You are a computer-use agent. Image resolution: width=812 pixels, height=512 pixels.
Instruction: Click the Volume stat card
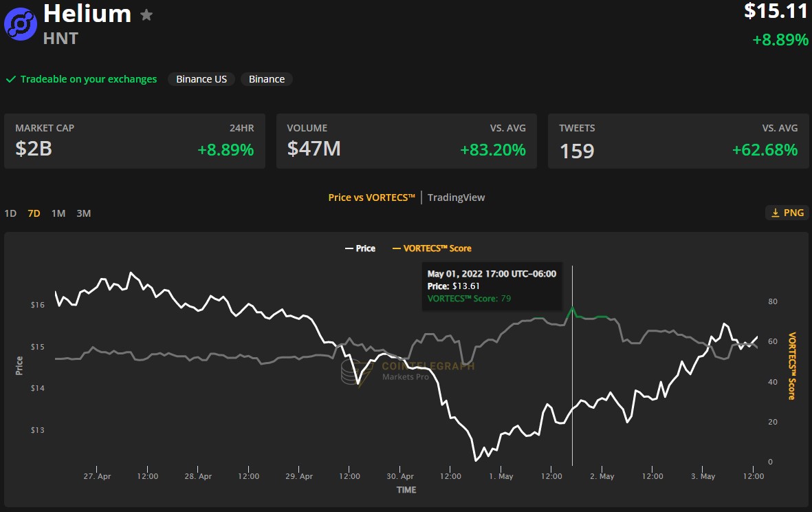[x=406, y=141]
